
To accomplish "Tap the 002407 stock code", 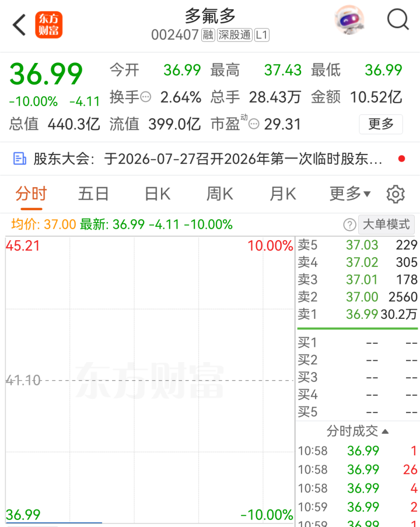I will pos(175,35).
